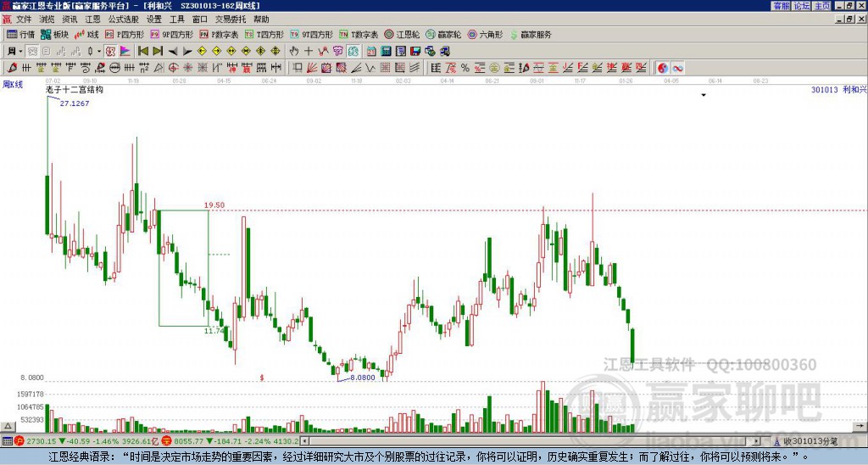
Task: Click the 深 index status icon
Action: 165,441
